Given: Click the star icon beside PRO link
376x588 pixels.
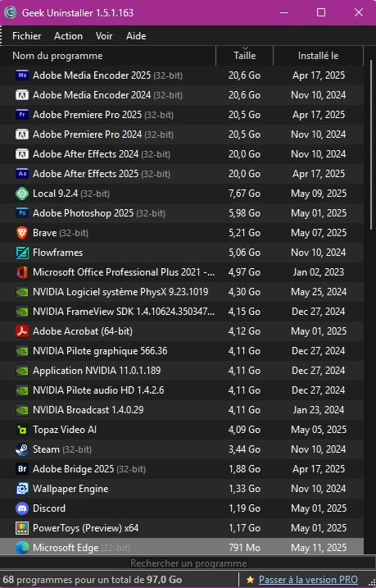Looking at the screenshot, I should pos(250,580).
